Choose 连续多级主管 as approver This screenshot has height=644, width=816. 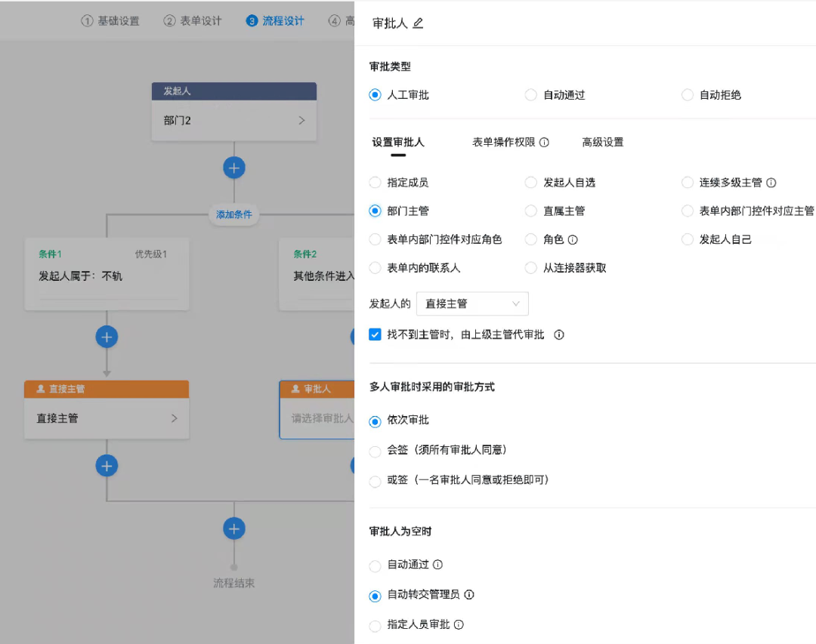click(x=687, y=183)
